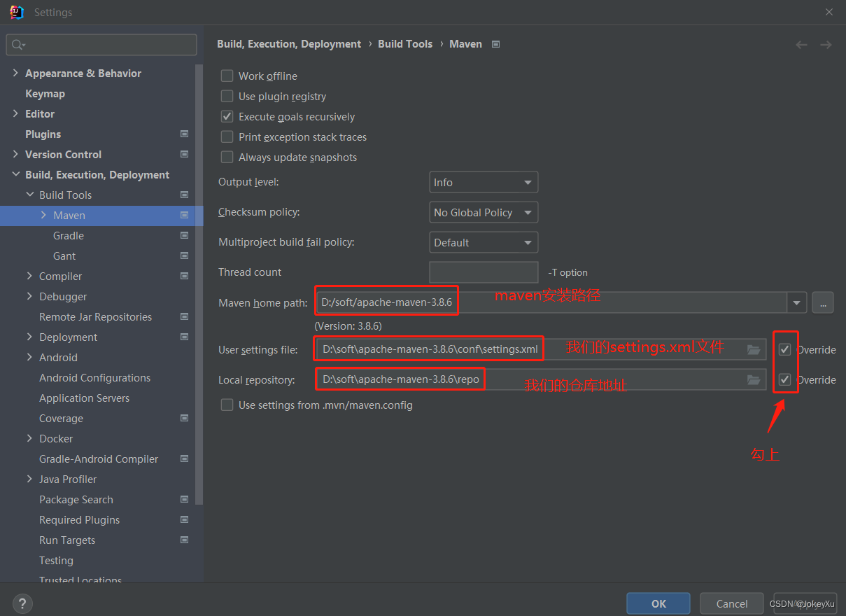Click the project icon next to Remote Jar Repositories
846x616 pixels.
185,316
